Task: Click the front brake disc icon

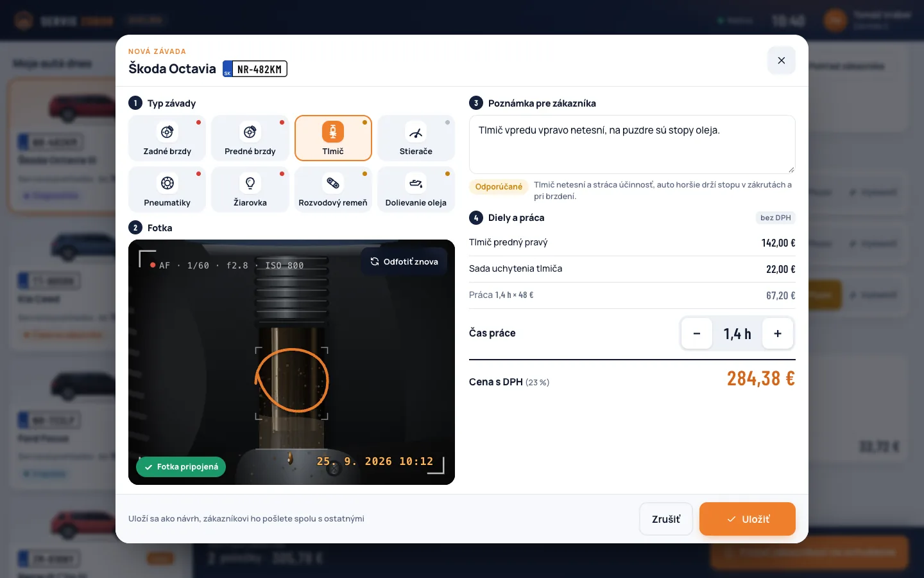Action: (x=250, y=132)
